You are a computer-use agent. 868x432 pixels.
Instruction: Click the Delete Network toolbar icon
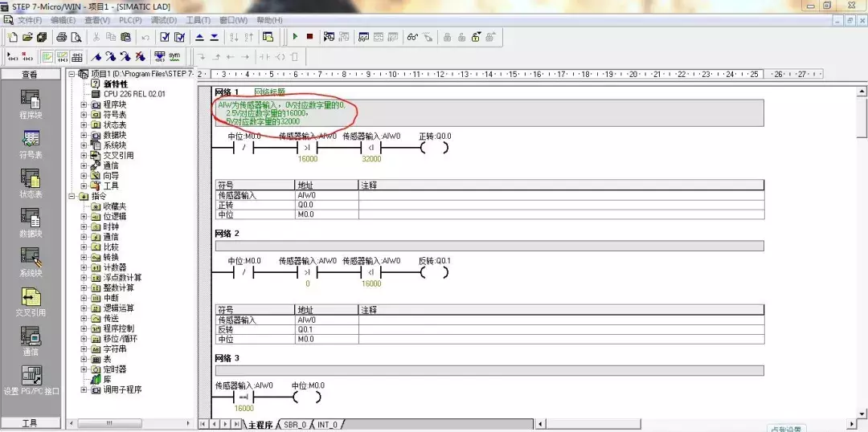tap(27, 56)
